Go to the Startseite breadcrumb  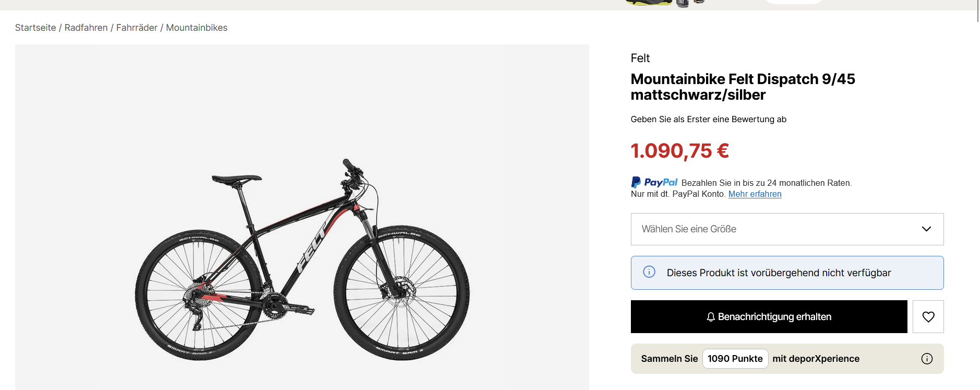[x=35, y=28]
